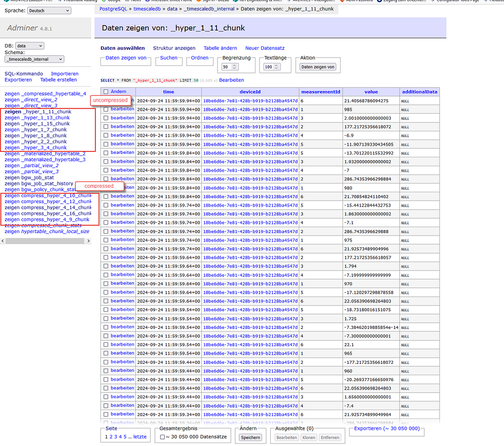Open the Schema dropdown showing _timescaledb_internal
Image resolution: width=504 pixels, height=446 pixels.
click(33, 59)
